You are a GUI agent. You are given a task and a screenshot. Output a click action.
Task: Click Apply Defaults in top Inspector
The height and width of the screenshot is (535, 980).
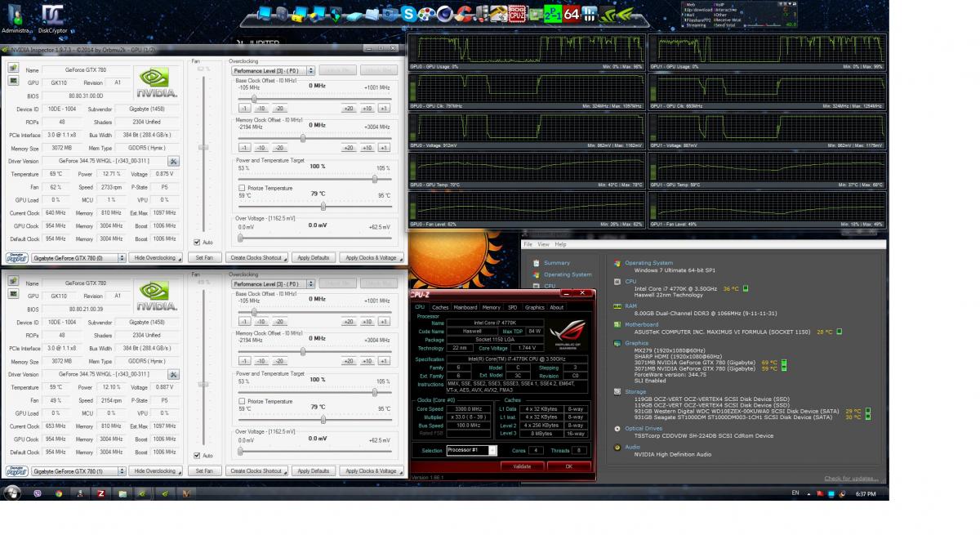pyautogui.click(x=314, y=258)
